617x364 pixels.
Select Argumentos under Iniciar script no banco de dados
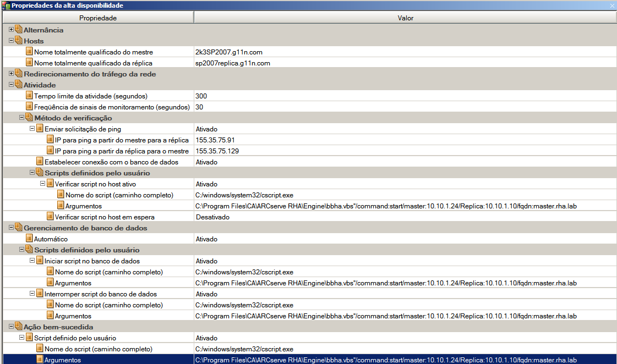click(x=73, y=283)
